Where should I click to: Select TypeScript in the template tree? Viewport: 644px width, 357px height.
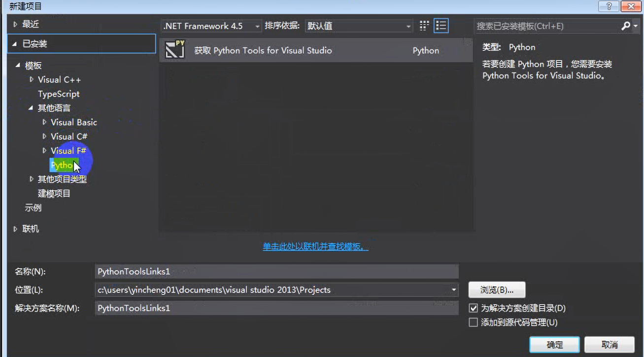[x=59, y=94]
